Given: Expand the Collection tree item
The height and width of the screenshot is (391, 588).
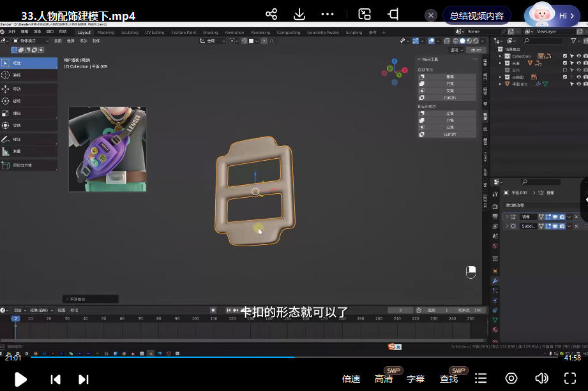Looking at the screenshot, I should pos(501,56).
